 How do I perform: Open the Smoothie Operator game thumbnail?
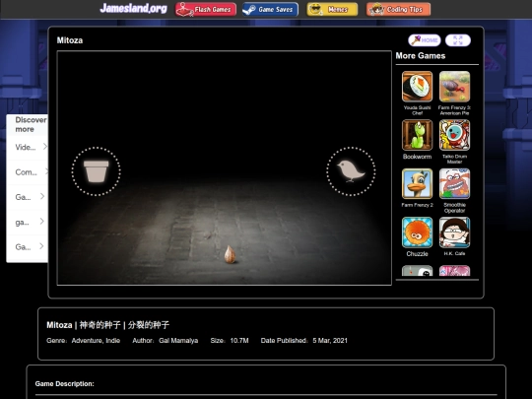pyautogui.click(x=454, y=183)
